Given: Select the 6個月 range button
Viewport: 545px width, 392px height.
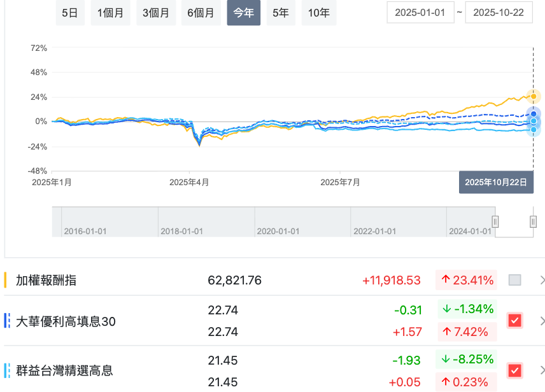Looking at the screenshot, I should (201, 13).
